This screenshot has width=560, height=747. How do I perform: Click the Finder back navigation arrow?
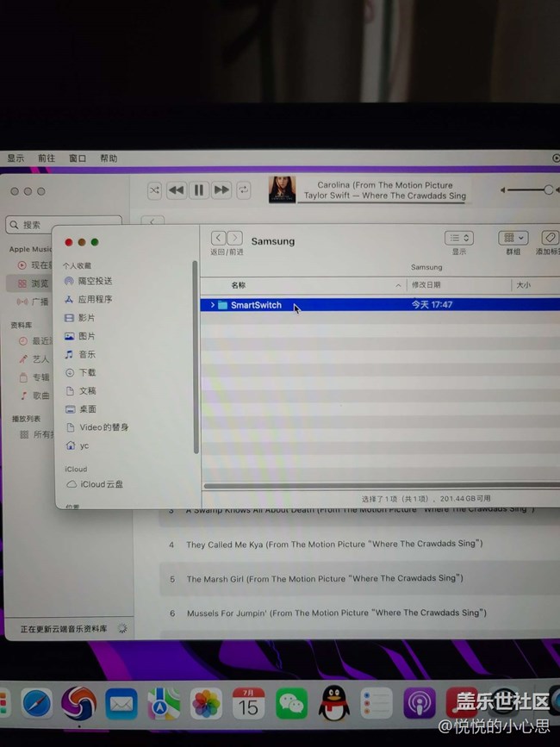[x=218, y=238]
